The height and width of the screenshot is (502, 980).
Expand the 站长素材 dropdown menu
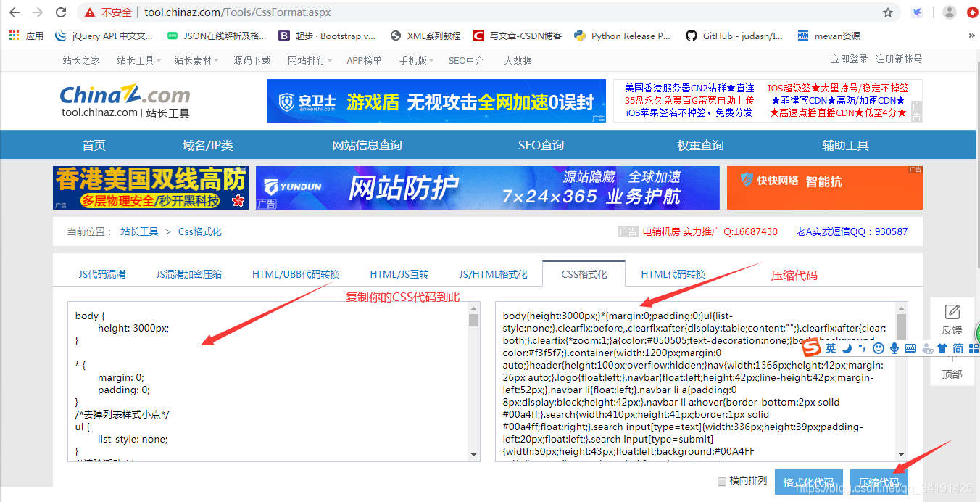[x=196, y=60]
